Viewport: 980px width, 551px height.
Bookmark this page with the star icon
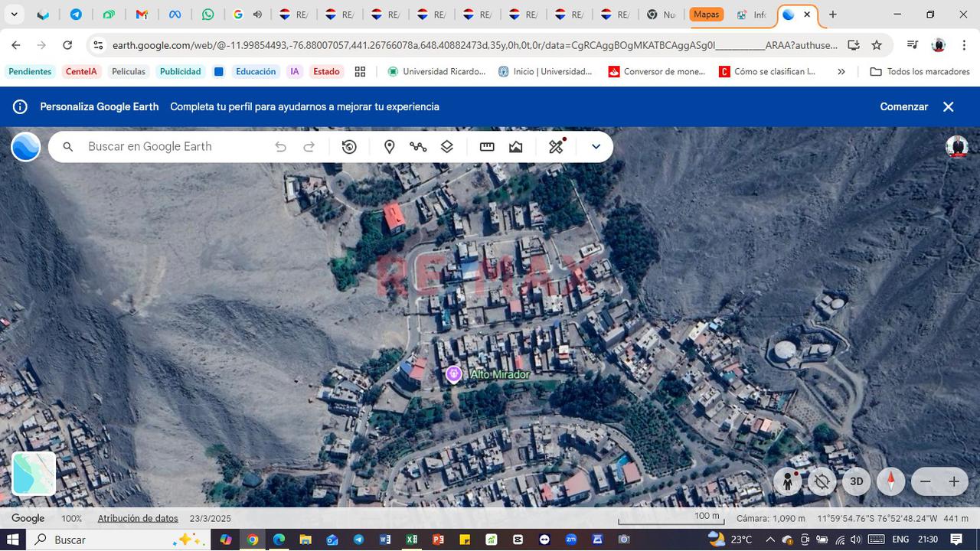point(877,45)
